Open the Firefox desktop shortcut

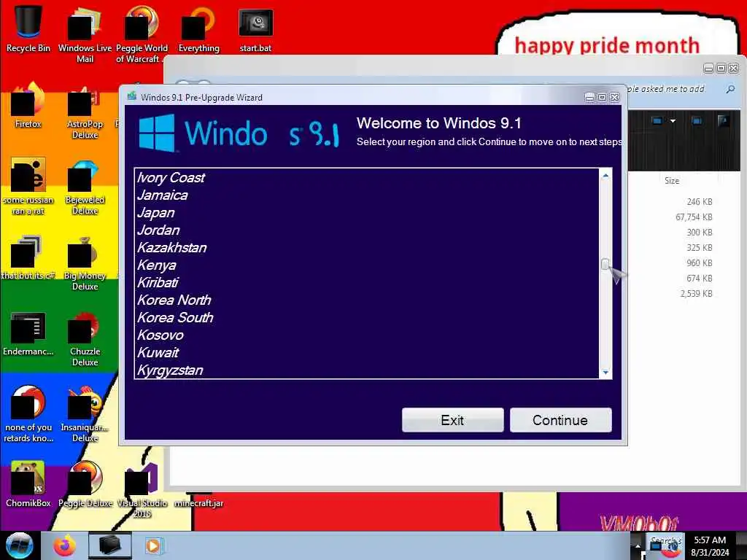click(x=28, y=105)
